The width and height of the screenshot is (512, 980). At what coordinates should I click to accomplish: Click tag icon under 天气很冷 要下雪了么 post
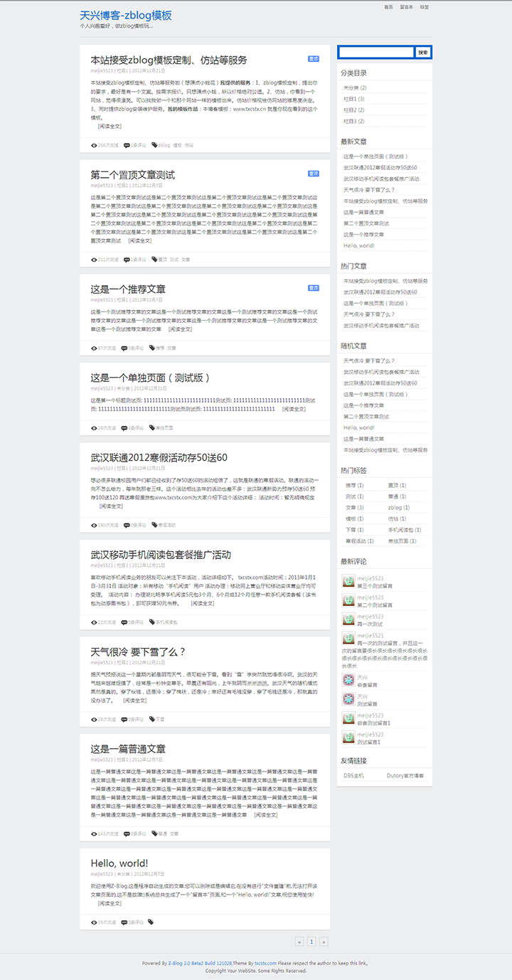pos(151,720)
